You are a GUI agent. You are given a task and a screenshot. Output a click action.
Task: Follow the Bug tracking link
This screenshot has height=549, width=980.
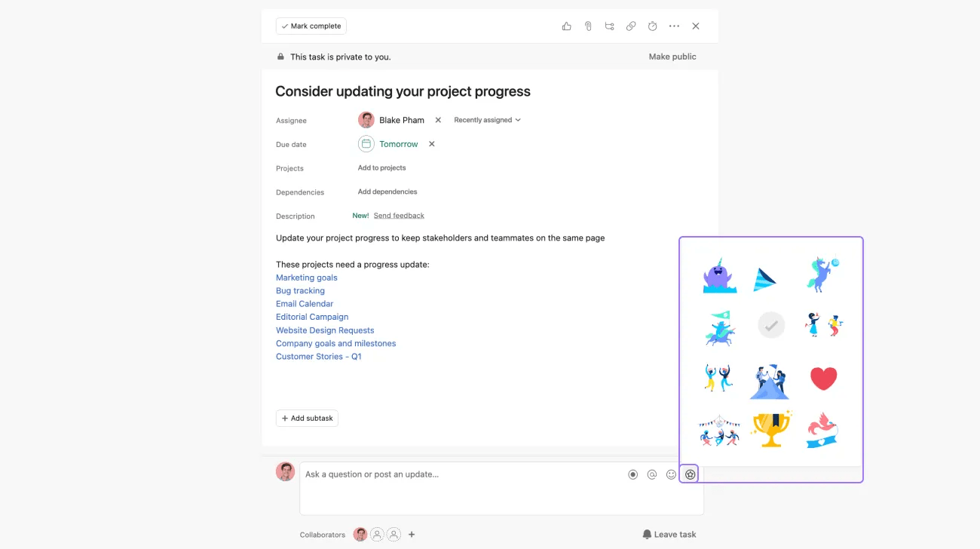pos(300,290)
